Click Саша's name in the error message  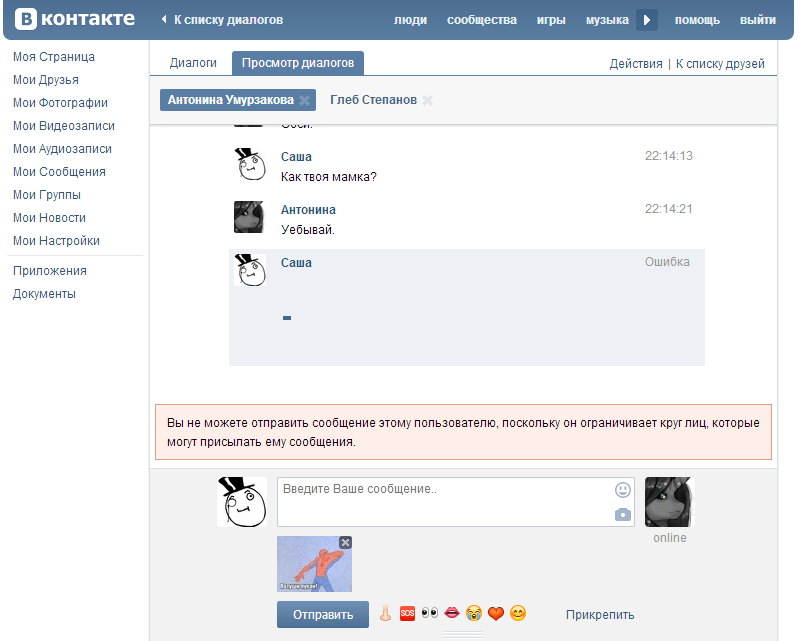pyautogui.click(x=296, y=263)
